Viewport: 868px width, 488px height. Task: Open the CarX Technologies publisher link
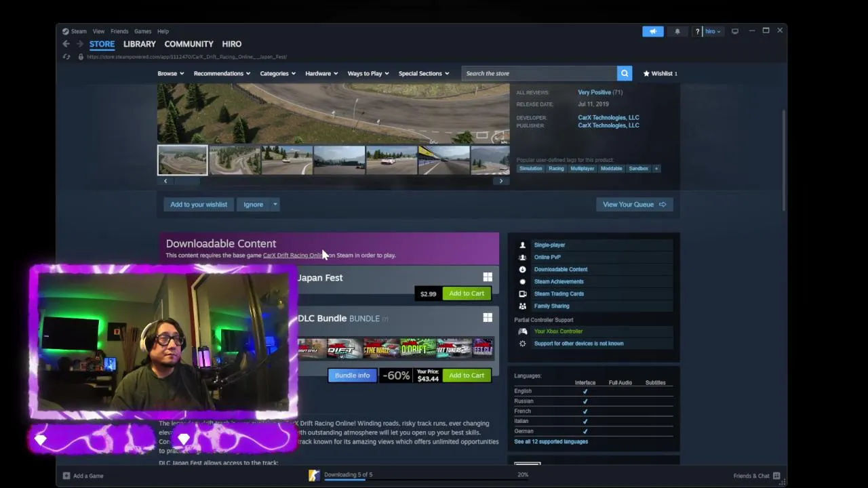coord(608,125)
